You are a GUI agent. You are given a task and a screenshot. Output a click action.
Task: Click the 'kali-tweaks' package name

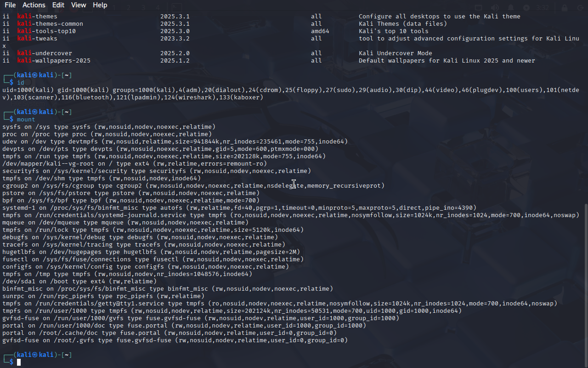click(x=38, y=39)
